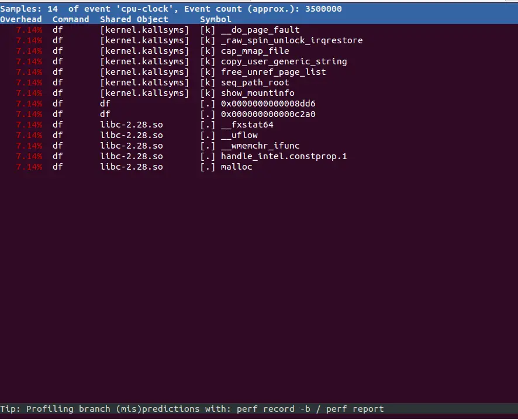Click the Overhead column header

(21, 19)
